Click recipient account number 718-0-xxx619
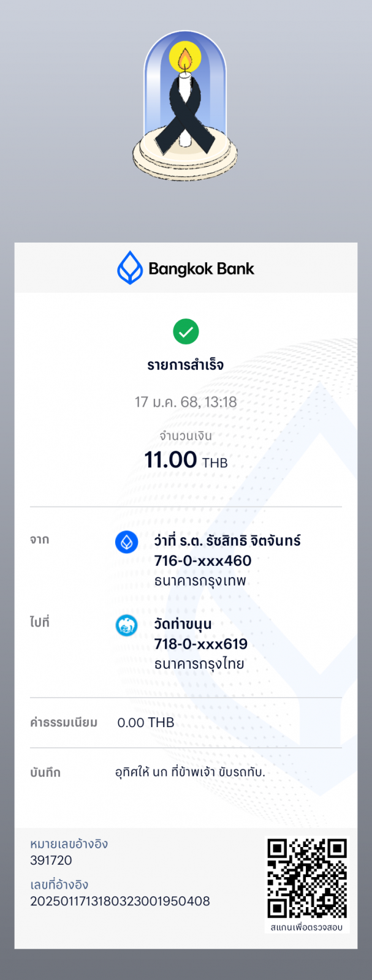The height and width of the screenshot is (980, 372). 201,644
